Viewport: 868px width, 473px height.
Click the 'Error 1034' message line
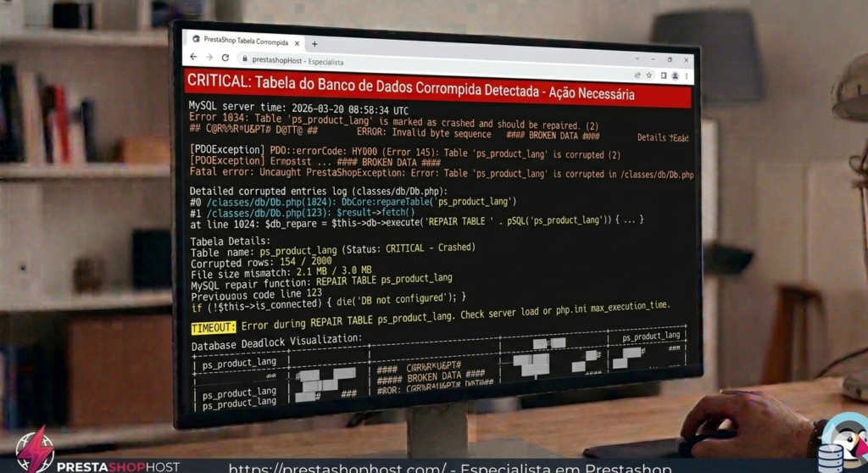pos(393,121)
